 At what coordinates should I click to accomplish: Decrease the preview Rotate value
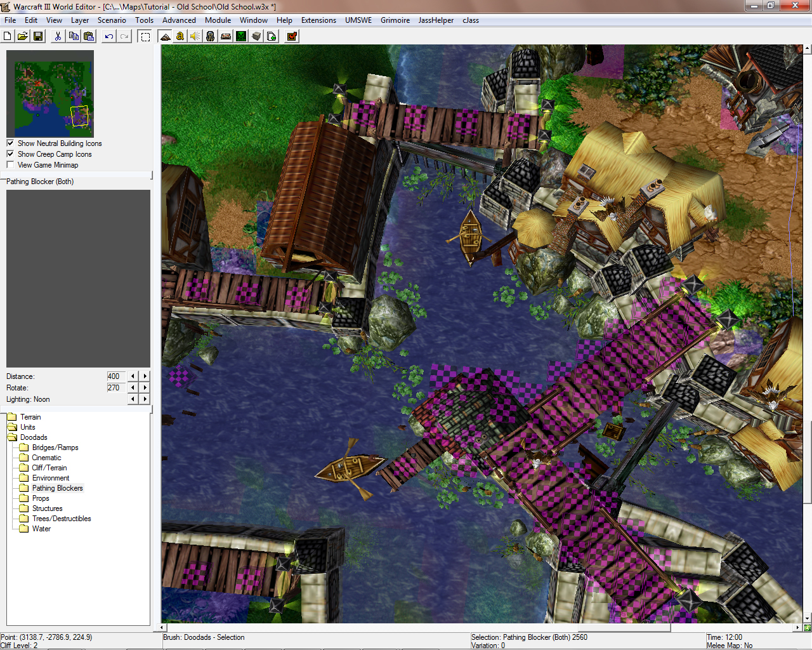(x=133, y=388)
